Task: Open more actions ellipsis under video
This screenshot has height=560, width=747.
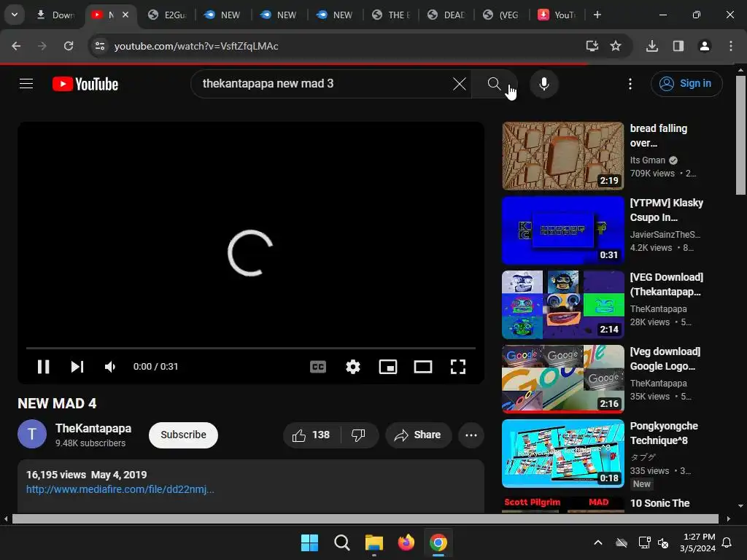Action: pos(471,435)
